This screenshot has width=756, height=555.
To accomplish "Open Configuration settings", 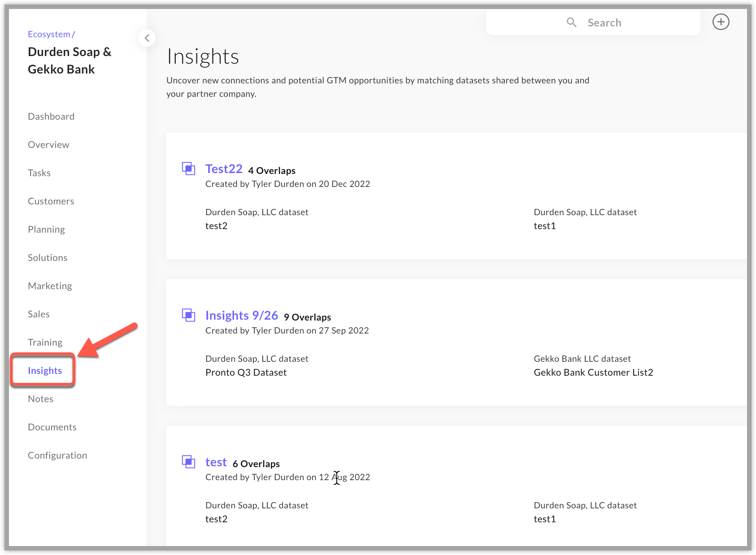I will click(x=57, y=455).
